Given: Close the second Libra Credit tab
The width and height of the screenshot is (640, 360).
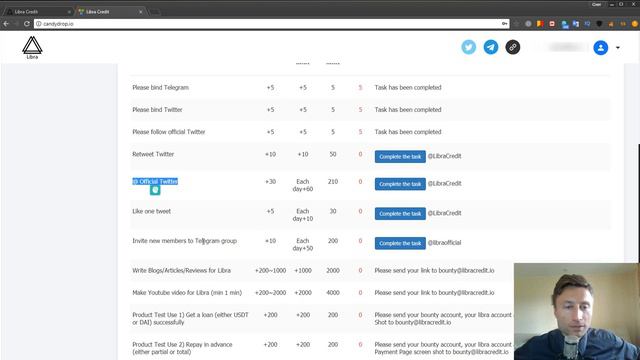Looking at the screenshot, I should pyautogui.click(x=140, y=12).
